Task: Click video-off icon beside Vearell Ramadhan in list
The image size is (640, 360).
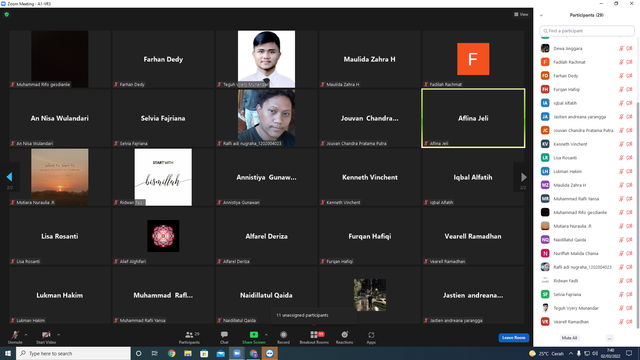Action: point(629,322)
